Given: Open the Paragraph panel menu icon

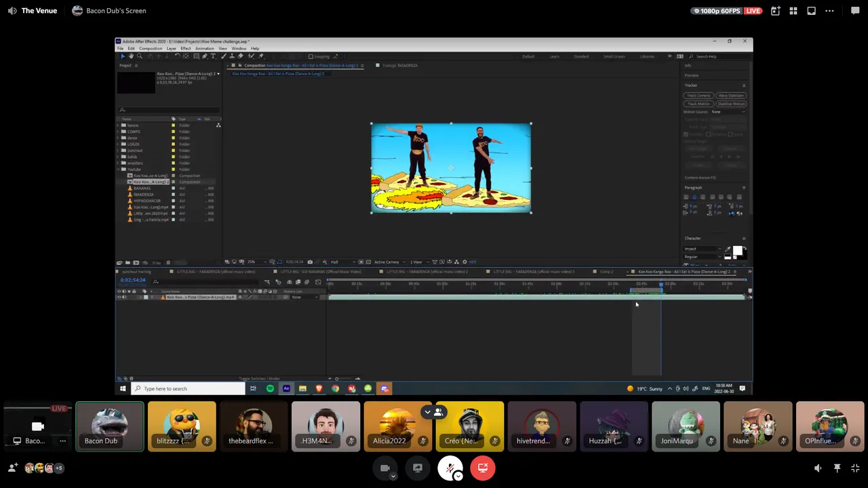Looking at the screenshot, I should coord(744,188).
